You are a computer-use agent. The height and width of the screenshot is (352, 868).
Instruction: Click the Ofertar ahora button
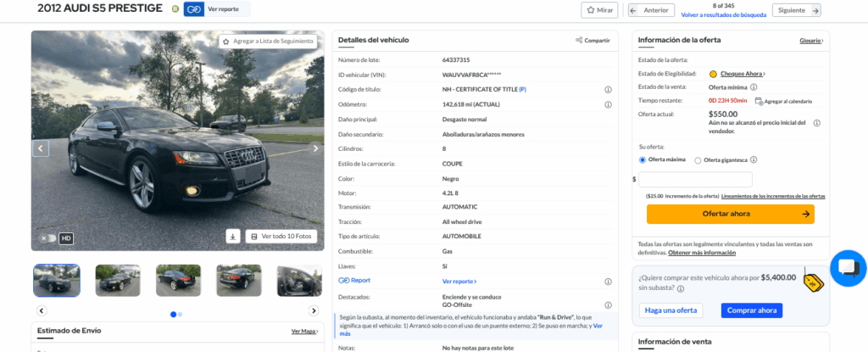click(x=730, y=214)
